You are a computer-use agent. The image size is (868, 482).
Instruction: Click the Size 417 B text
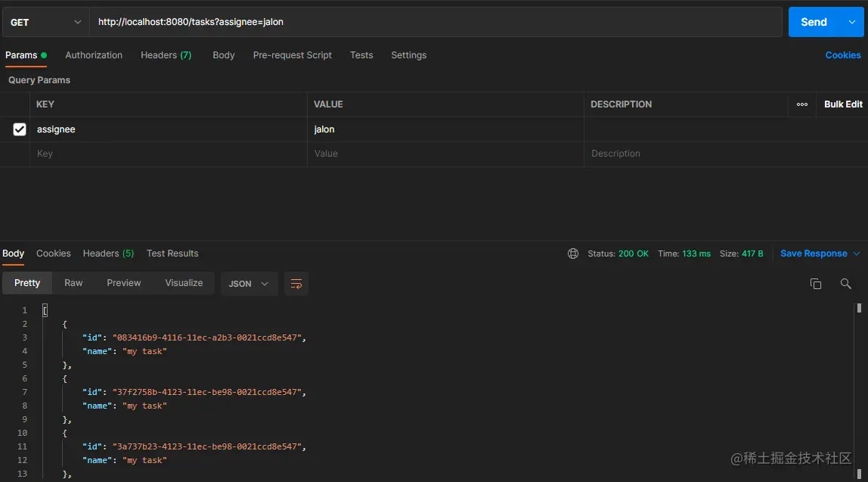(x=741, y=253)
